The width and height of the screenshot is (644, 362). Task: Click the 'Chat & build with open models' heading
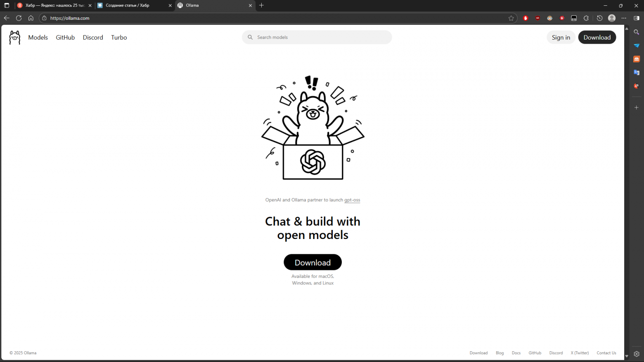point(313,228)
